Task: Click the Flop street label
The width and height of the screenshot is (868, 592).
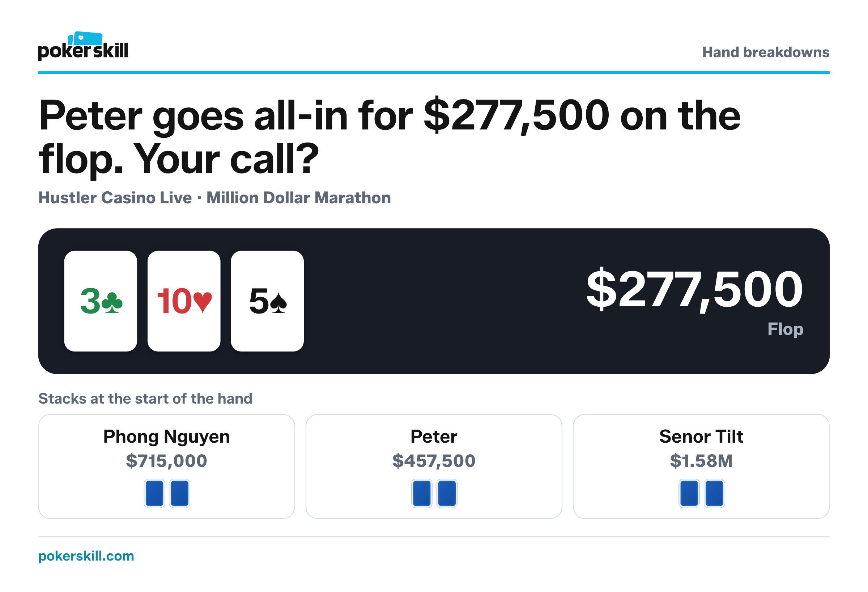Action: point(786,329)
